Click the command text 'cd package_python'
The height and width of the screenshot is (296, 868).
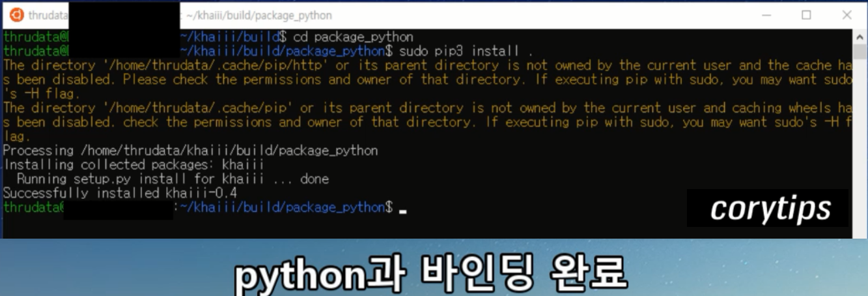pyautogui.click(x=354, y=37)
